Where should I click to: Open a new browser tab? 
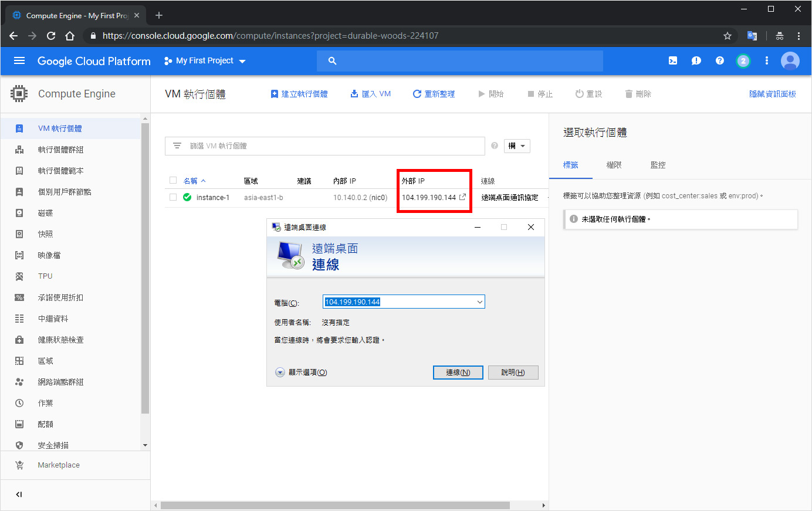click(159, 15)
